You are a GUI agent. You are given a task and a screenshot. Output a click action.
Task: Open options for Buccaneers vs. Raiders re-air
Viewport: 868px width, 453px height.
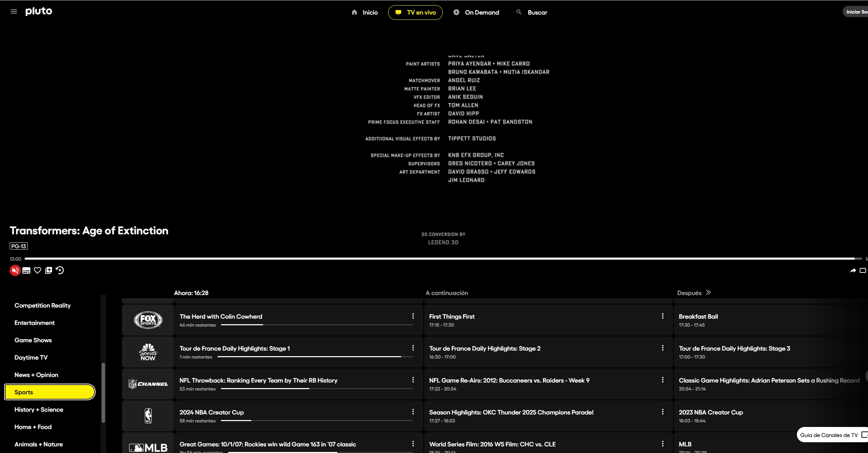pos(663,380)
